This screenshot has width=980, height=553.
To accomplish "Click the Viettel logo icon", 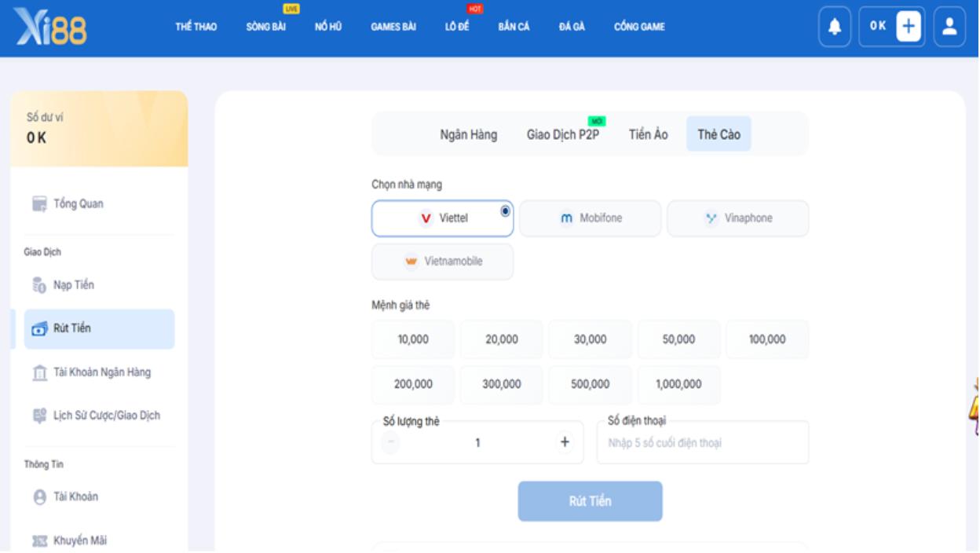I will 426,219.
